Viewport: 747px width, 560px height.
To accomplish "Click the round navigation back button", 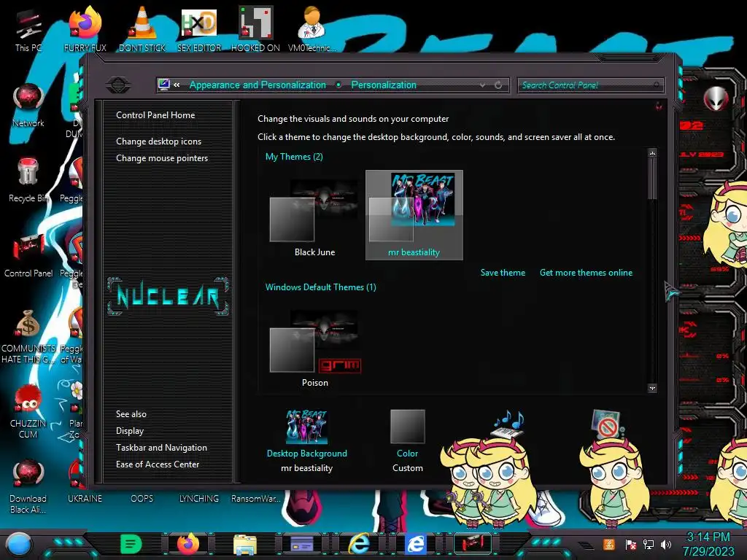I will click(118, 85).
